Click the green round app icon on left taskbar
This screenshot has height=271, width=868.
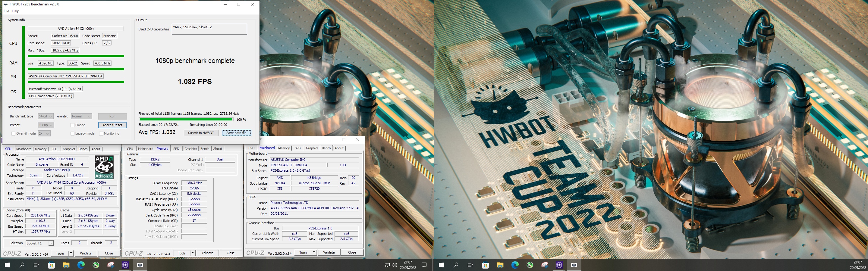pos(96,265)
